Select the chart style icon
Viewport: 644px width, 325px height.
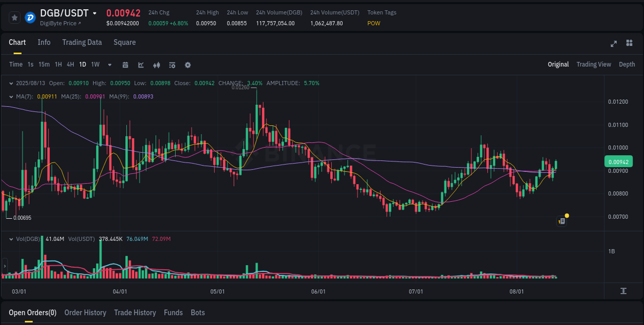(x=140, y=65)
